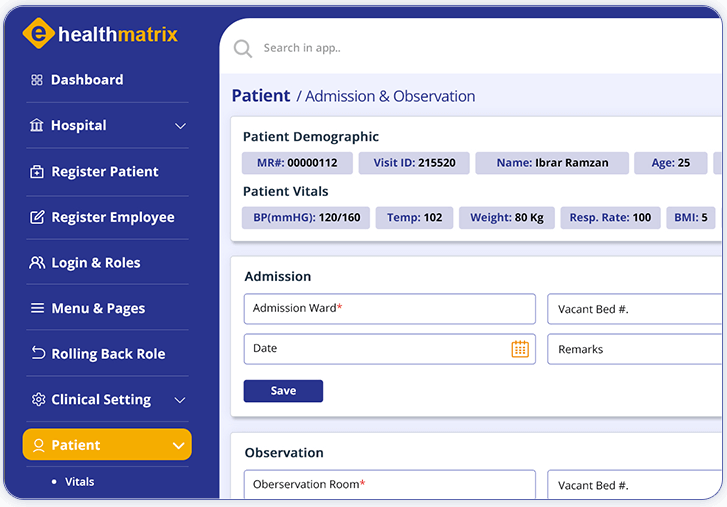Viewport: 727px width, 507px height.
Task: Collapse the Patient menu chevron
Action: click(x=179, y=446)
